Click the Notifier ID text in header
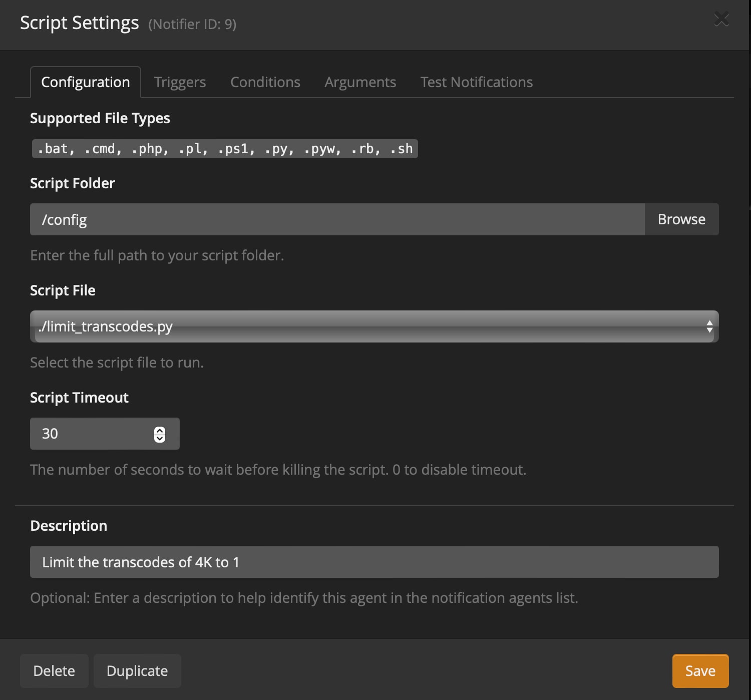 (x=192, y=24)
